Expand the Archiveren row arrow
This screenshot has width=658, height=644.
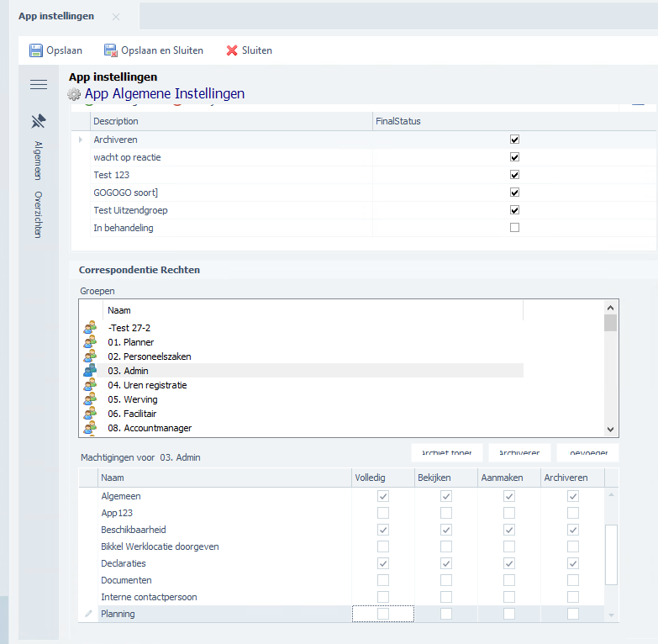(81, 140)
